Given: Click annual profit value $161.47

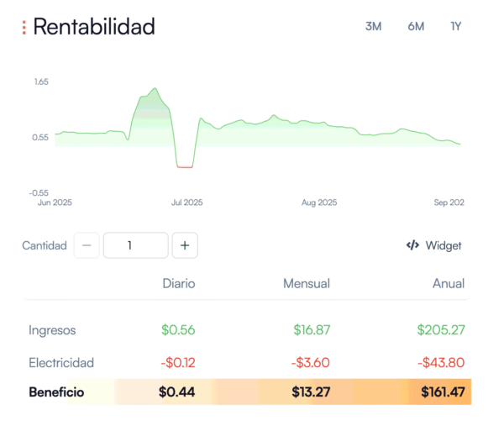Looking at the screenshot, I should 443,392.
